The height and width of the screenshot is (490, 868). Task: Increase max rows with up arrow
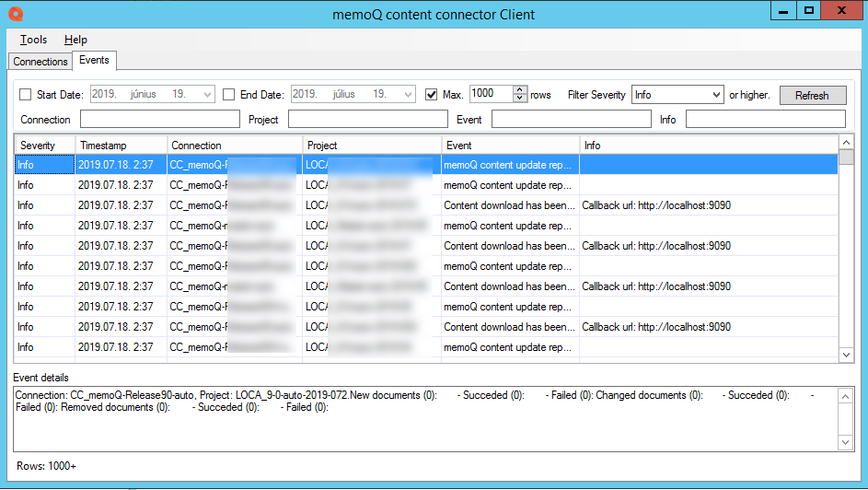pos(519,90)
